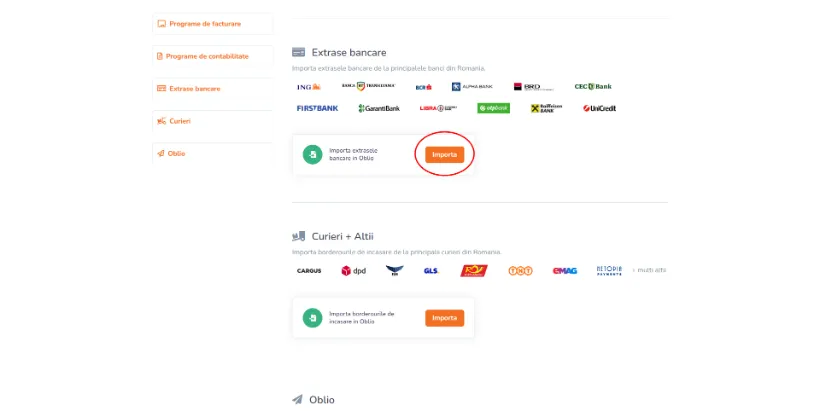820x411 pixels.
Task: Click the Netopia Payments logo
Action: click(609, 270)
